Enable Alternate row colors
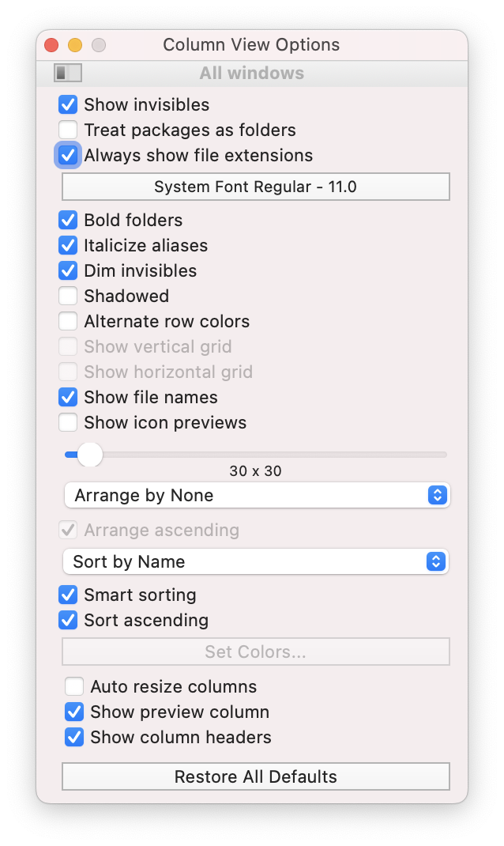The height and width of the screenshot is (846, 504). [68, 322]
